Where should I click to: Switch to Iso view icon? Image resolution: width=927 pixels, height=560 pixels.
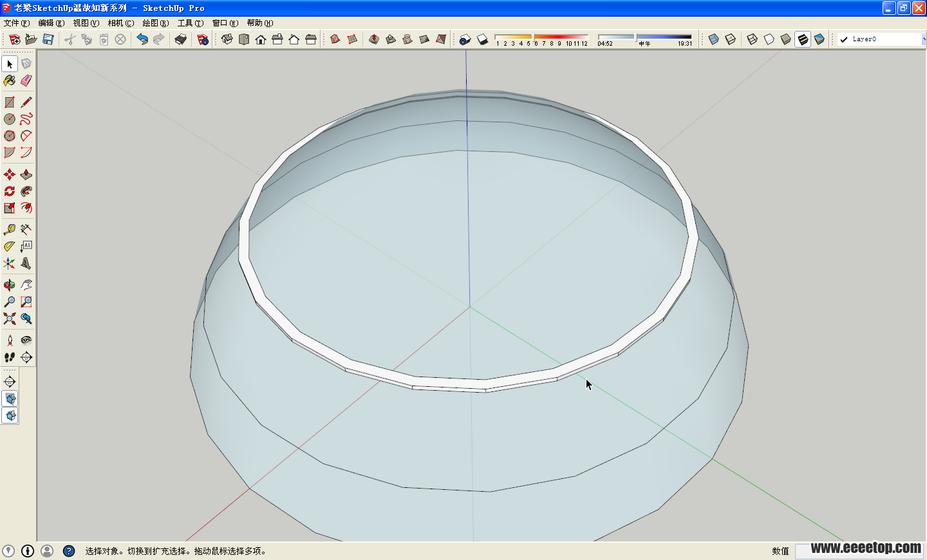tap(227, 39)
